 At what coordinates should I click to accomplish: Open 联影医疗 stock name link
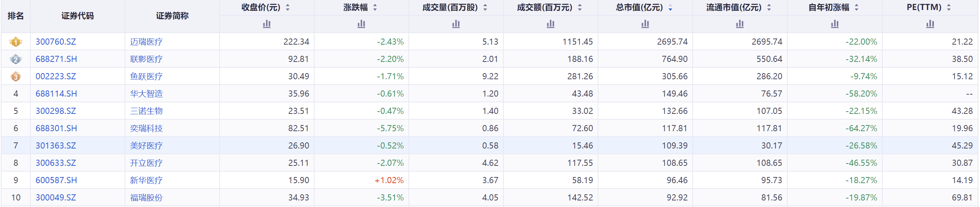coord(146,59)
